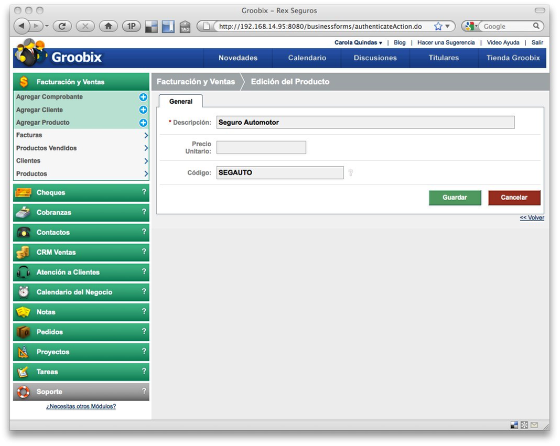
Task: Open the Cheques module icon
Action: [23, 192]
